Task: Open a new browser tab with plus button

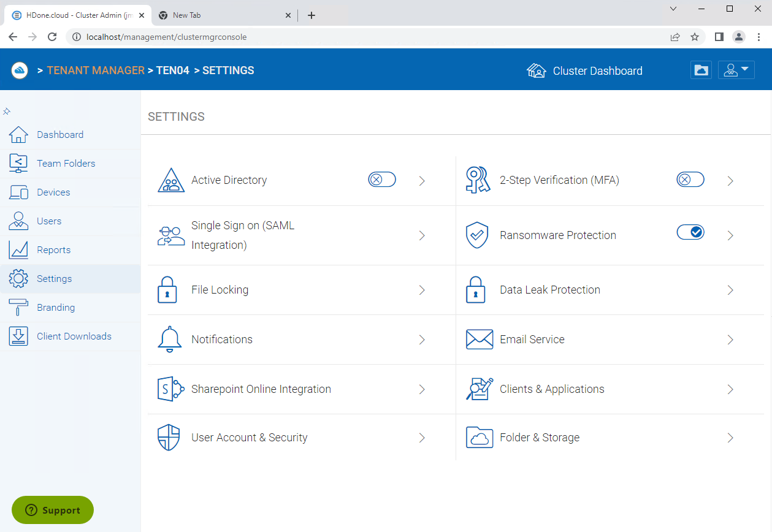Action: (x=311, y=15)
